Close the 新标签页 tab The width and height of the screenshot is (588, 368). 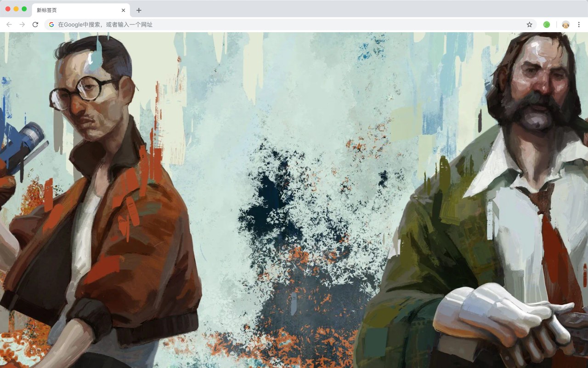(123, 10)
